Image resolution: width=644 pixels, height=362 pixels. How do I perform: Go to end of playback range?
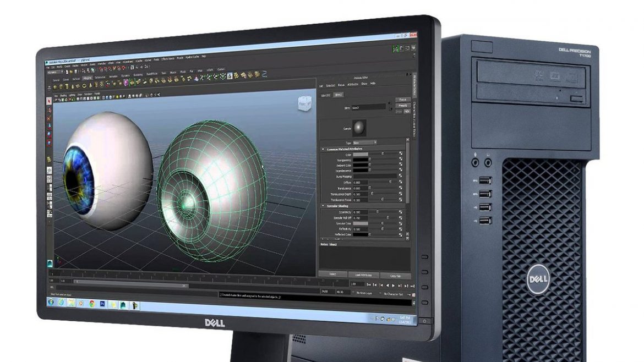coord(412,286)
